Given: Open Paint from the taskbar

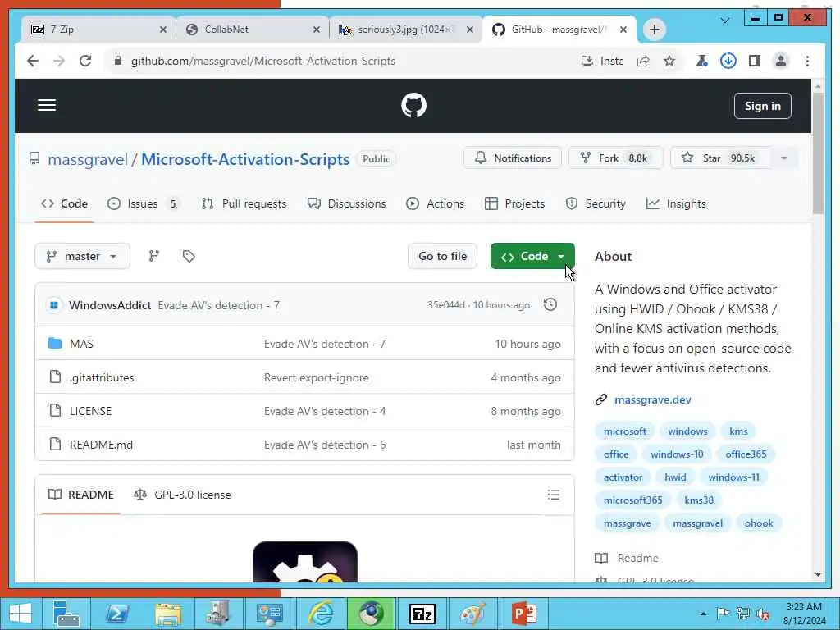Looking at the screenshot, I should [x=473, y=614].
